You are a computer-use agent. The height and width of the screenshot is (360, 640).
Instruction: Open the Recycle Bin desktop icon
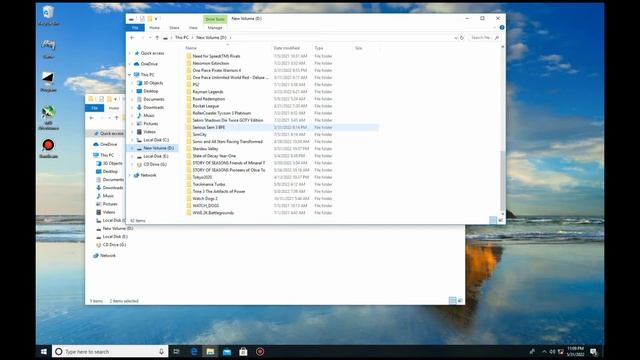(x=48, y=16)
